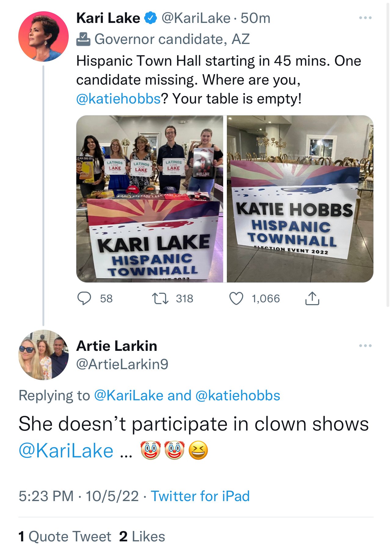Image resolution: width=392 pixels, height=549 pixels.
Task: Open the more options menu on Kari Lake's tweet
Action: [x=365, y=18]
